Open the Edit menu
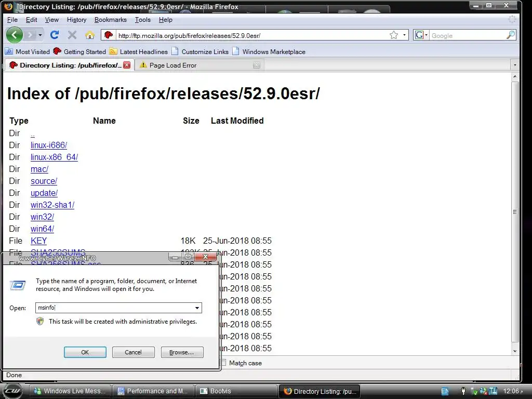The image size is (532, 399). coord(31,20)
